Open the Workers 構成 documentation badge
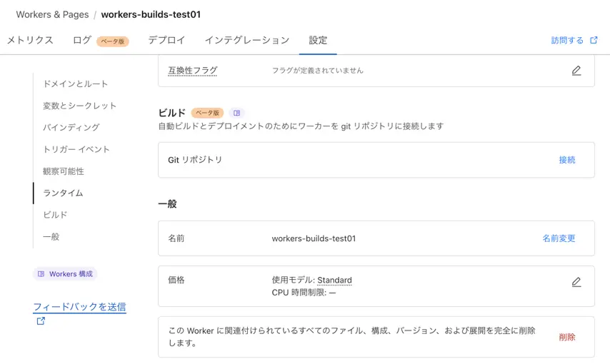 click(x=65, y=274)
